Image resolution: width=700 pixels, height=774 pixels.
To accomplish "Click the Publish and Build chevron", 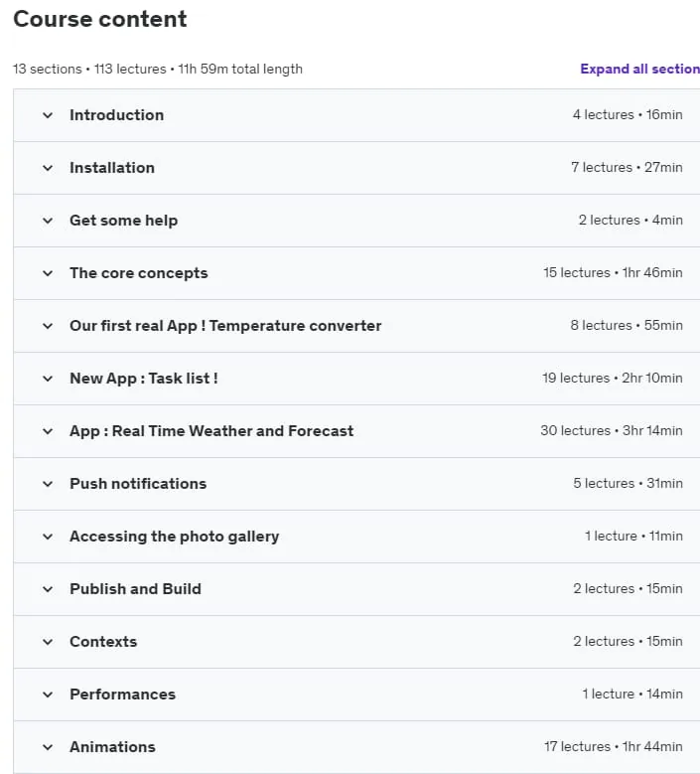I will click(x=48, y=589).
